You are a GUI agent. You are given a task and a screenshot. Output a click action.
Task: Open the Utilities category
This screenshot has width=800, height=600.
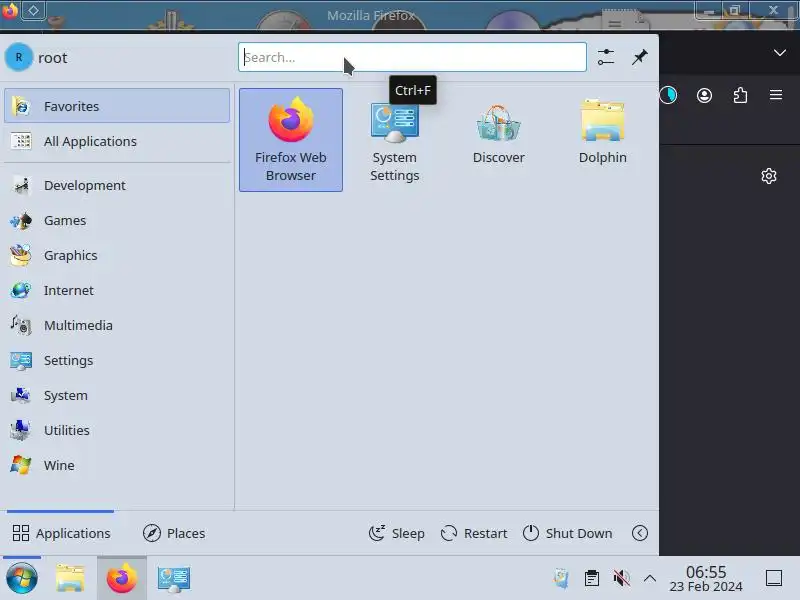point(117,430)
